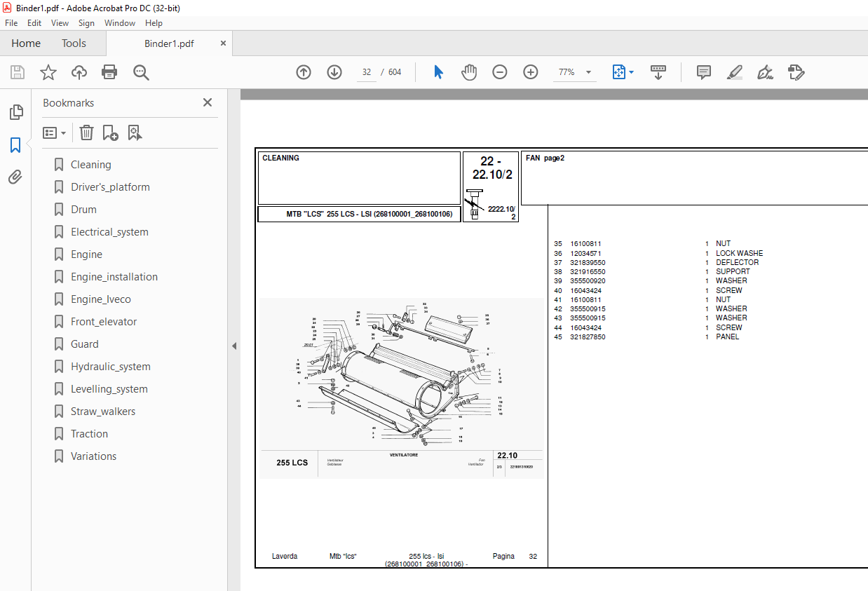
Task: Go to previous page arrow
Action: [x=304, y=72]
